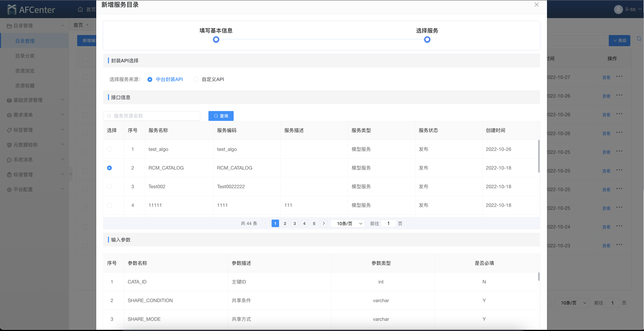Click the AFCenter logo

click(31, 9)
